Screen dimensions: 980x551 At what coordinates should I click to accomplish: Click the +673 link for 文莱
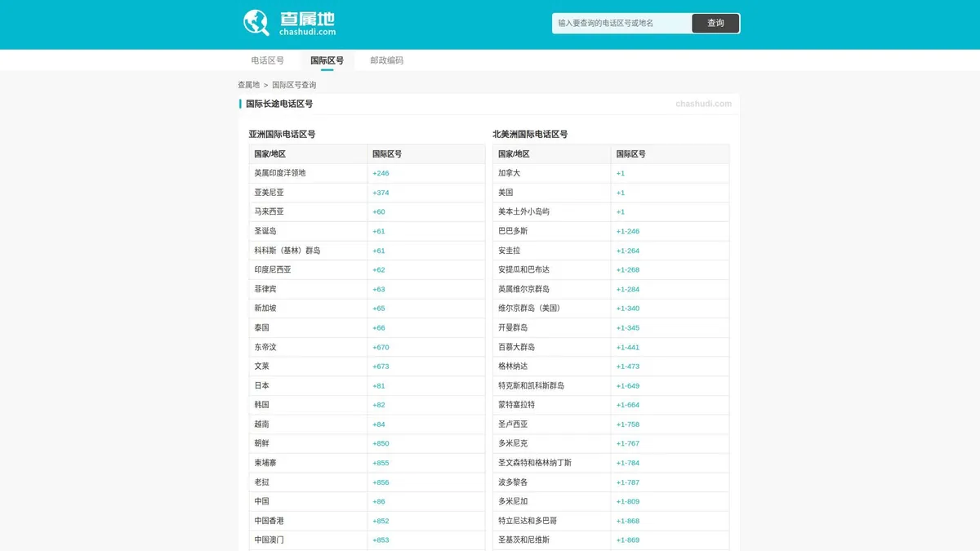coord(381,367)
